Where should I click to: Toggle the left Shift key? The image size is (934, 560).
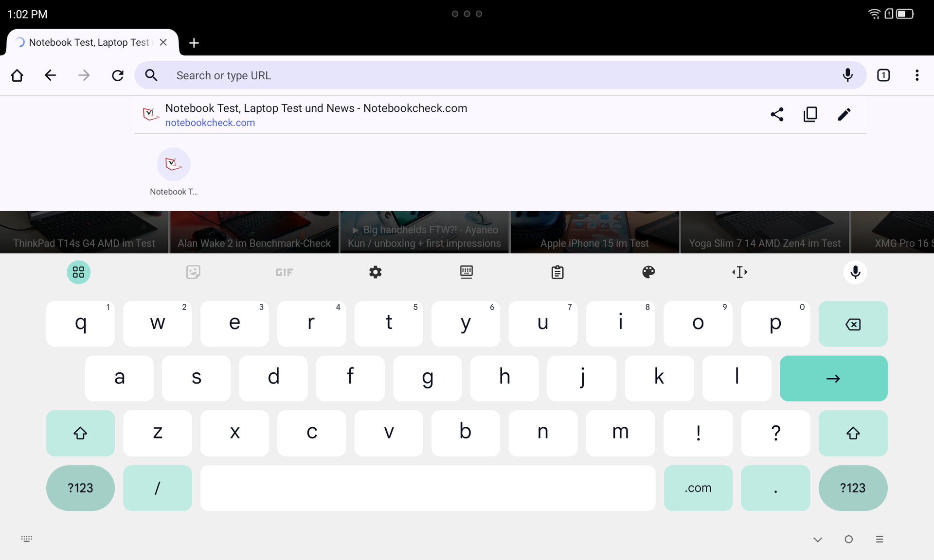pyautogui.click(x=80, y=433)
